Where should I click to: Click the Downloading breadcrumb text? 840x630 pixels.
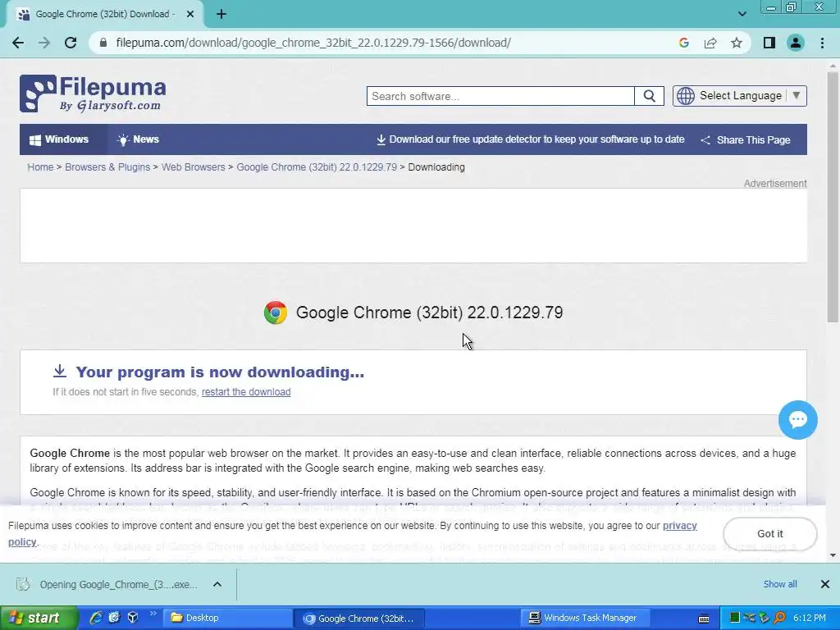(436, 167)
